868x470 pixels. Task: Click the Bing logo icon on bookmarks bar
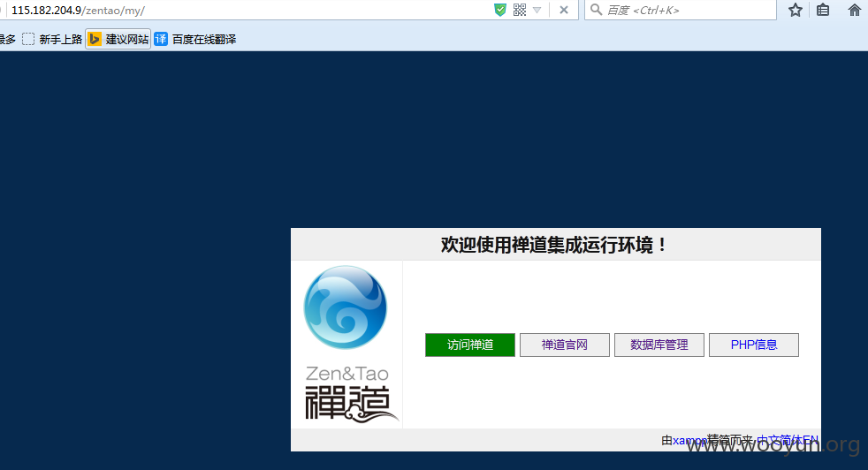pyautogui.click(x=95, y=39)
